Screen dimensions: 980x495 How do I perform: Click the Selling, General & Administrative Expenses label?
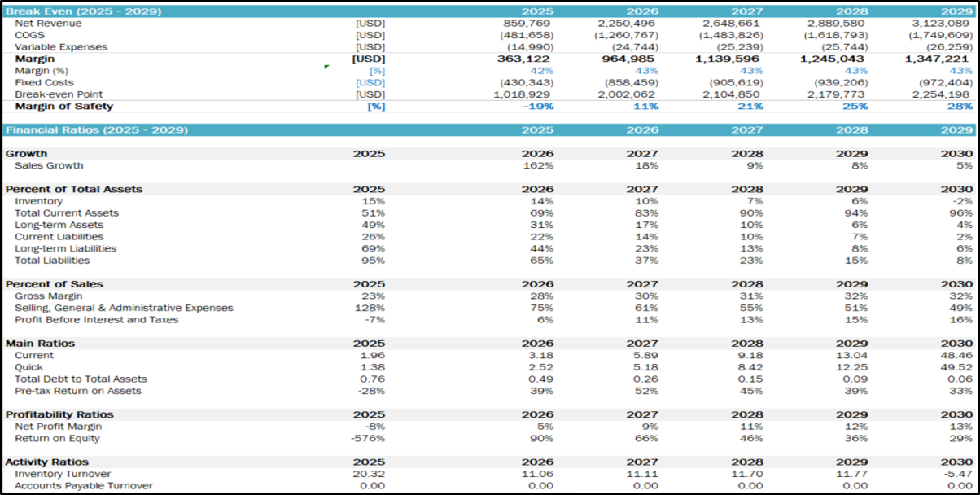tap(124, 308)
